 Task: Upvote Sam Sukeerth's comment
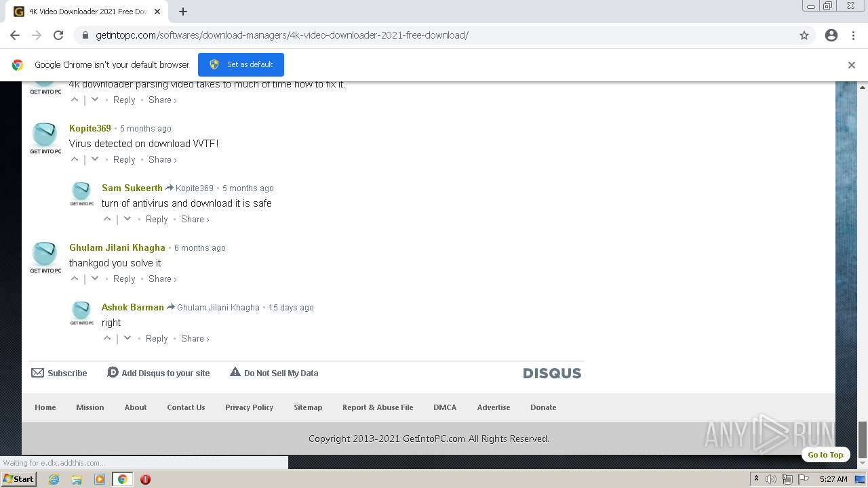(107, 219)
